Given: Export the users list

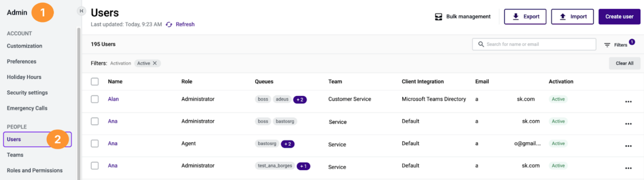Looking at the screenshot, I should click(x=525, y=17).
